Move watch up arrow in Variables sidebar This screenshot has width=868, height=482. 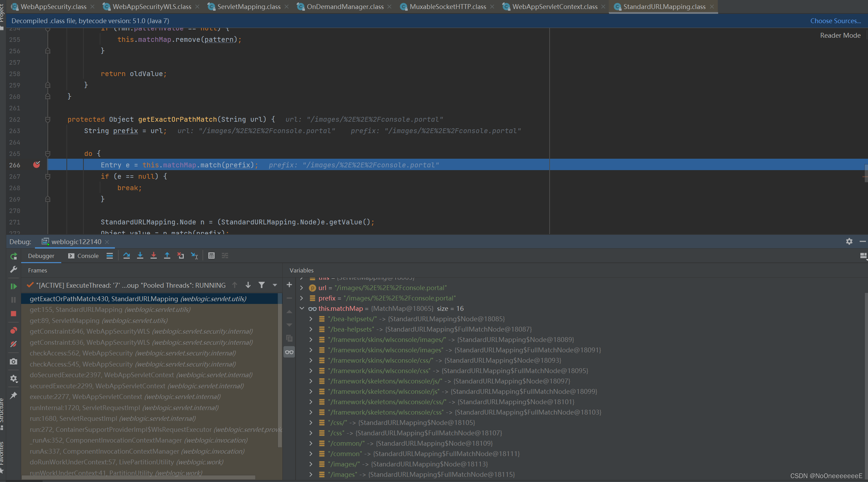click(289, 312)
